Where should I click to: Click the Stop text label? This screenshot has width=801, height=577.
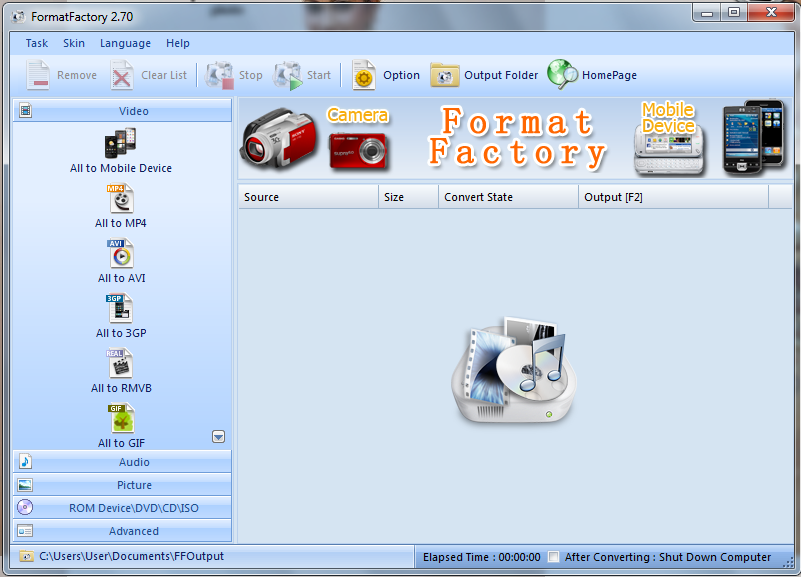click(x=251, y=75)
